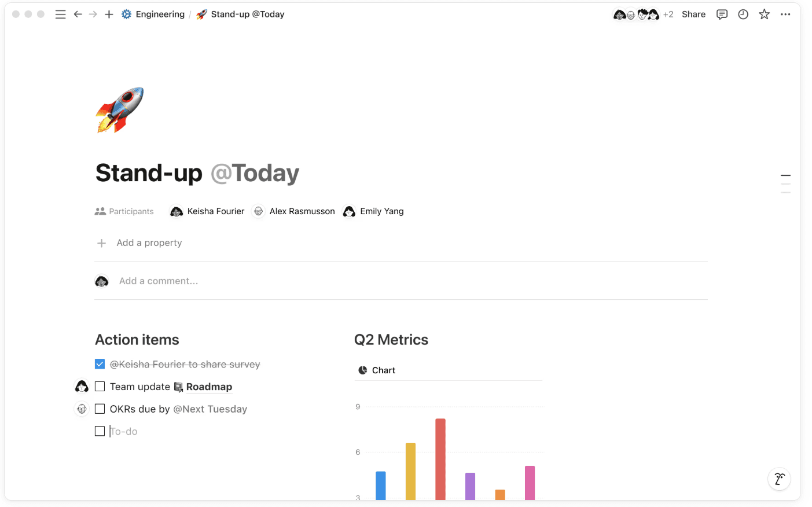Check the Team update checkbox

pyautogui.click(x=100, y=387)
